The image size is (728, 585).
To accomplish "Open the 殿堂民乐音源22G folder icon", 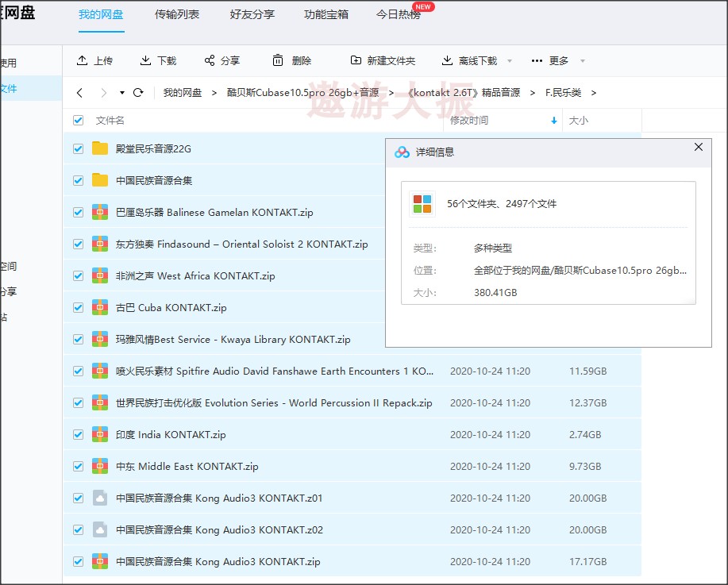I will coord(100,148).
